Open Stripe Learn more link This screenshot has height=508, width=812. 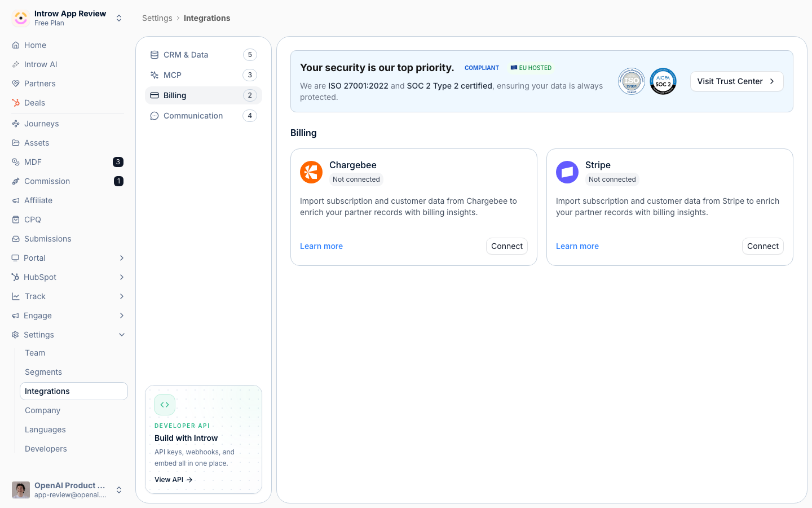click(x=577, y=246)
